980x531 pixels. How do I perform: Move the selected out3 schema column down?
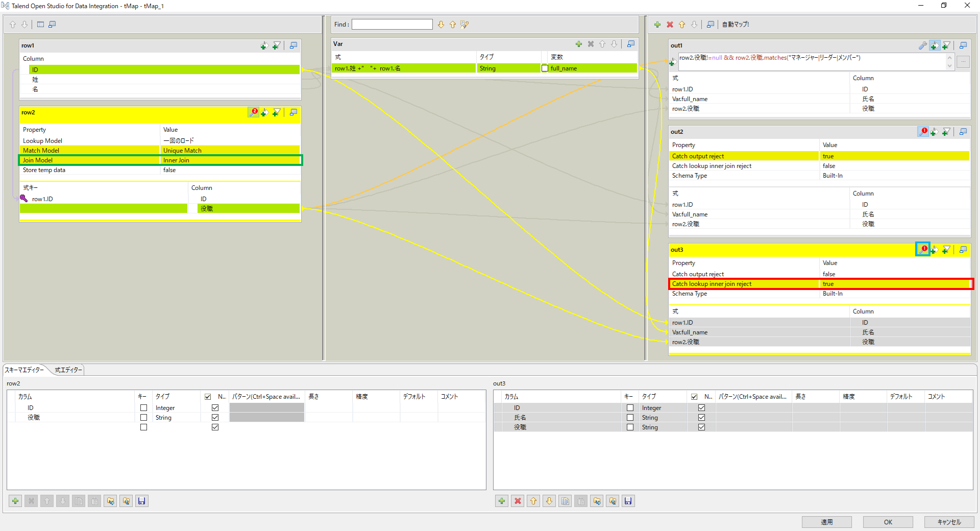coord(549,501)
